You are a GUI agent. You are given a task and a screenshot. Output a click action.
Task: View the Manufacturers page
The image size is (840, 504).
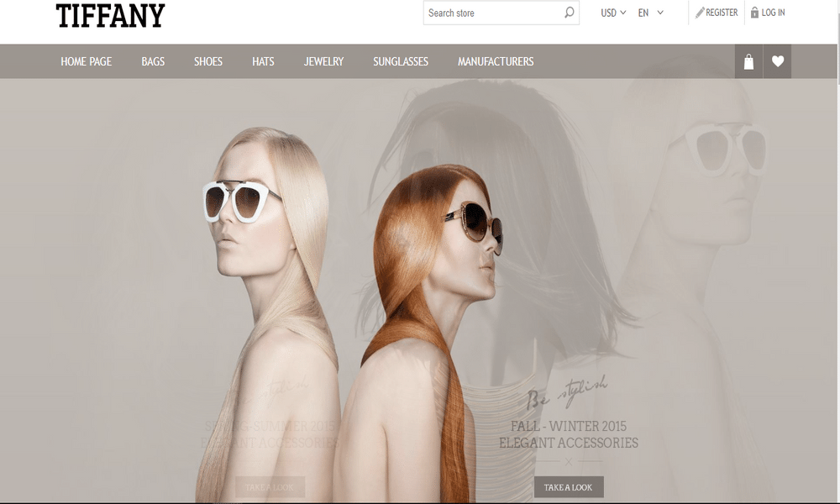[x=496, y=61]
